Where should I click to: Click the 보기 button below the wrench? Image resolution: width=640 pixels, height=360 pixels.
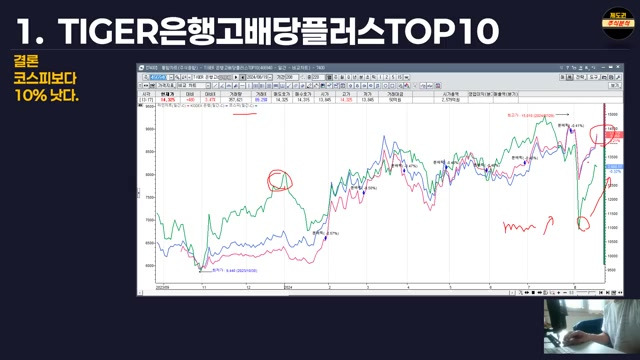tap(615, 86)
